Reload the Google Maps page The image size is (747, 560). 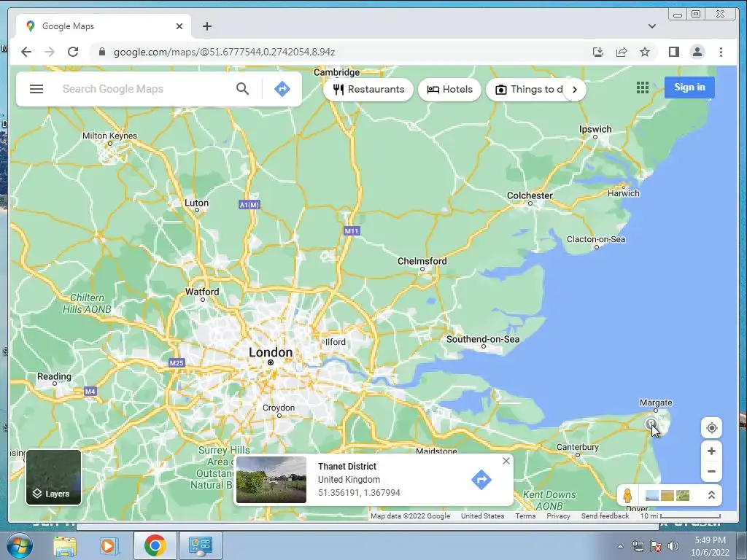pyautogui.click(x=73, y=52)
